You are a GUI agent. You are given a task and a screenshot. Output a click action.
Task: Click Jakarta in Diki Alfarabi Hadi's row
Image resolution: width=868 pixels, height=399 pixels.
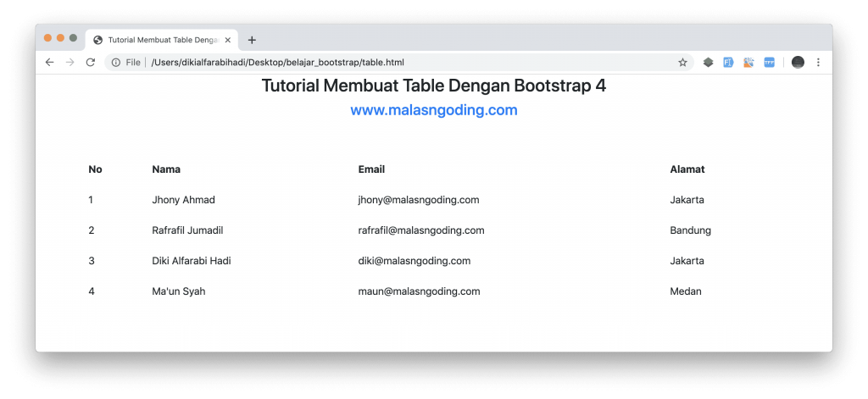tap(687, 261)
